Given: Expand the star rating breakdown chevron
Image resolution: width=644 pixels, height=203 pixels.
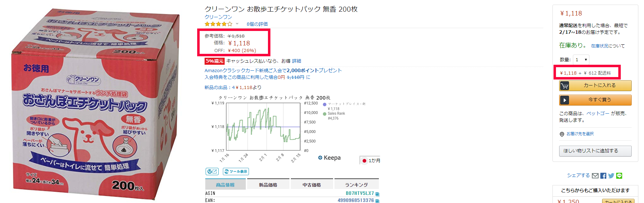Looking at the screenshot, I should click(x=237, y=24).
